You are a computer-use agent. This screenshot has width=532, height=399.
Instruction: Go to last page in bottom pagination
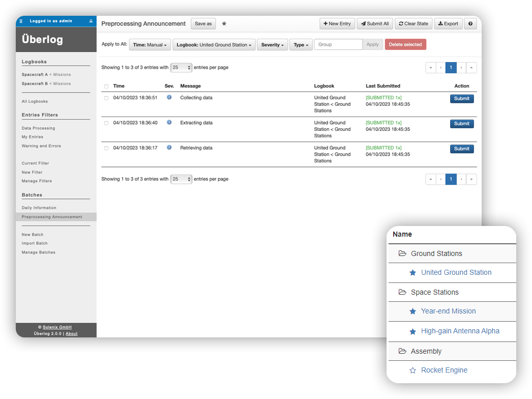(471, 179)
